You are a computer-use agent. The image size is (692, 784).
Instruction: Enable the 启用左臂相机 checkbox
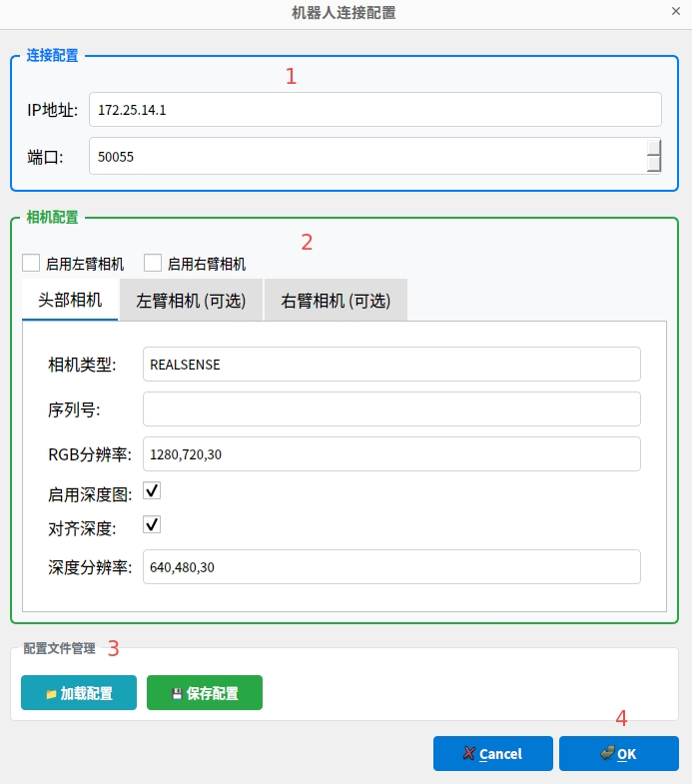click(31, 263)
